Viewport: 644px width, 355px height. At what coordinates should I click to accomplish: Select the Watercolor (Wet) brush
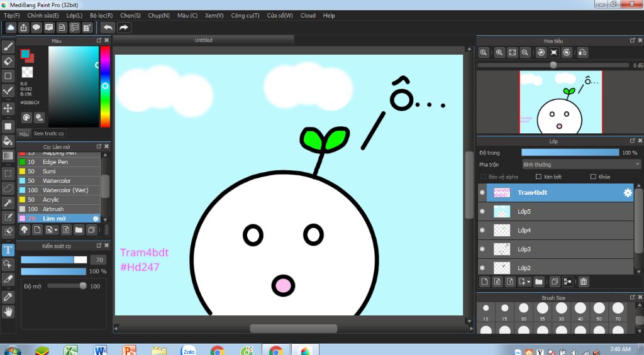[x=58, y=190]
